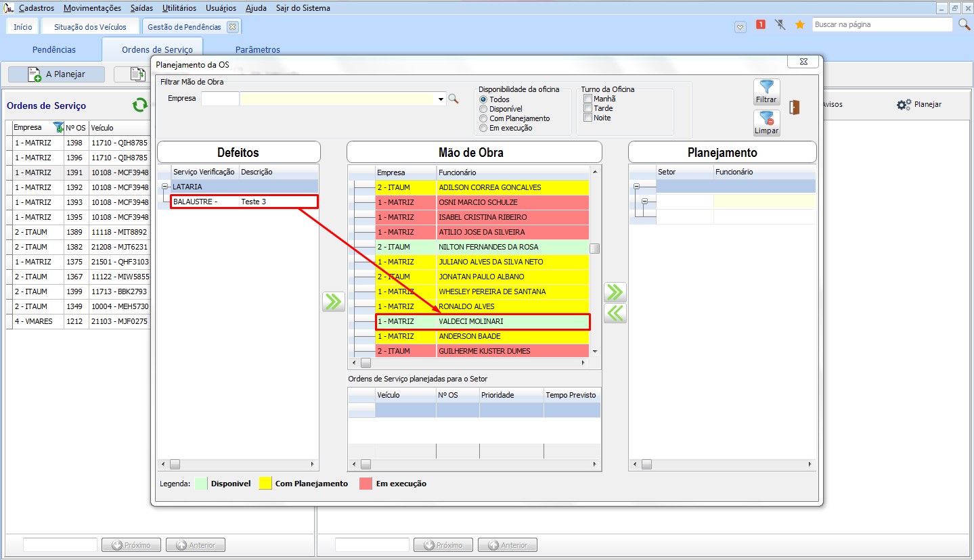Click the magnifier icon beside the Empresa field
This screenshot has width=974, height=560.
[453, 99]
